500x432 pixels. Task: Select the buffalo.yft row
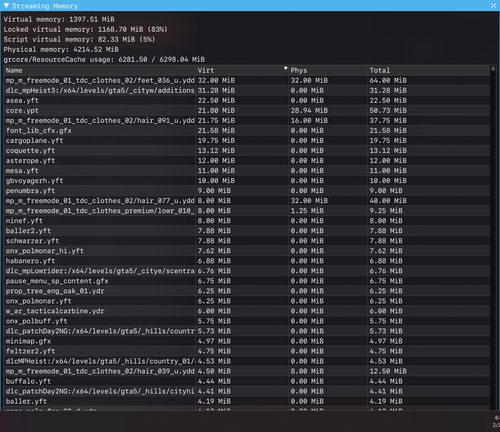tap(247, 381)
